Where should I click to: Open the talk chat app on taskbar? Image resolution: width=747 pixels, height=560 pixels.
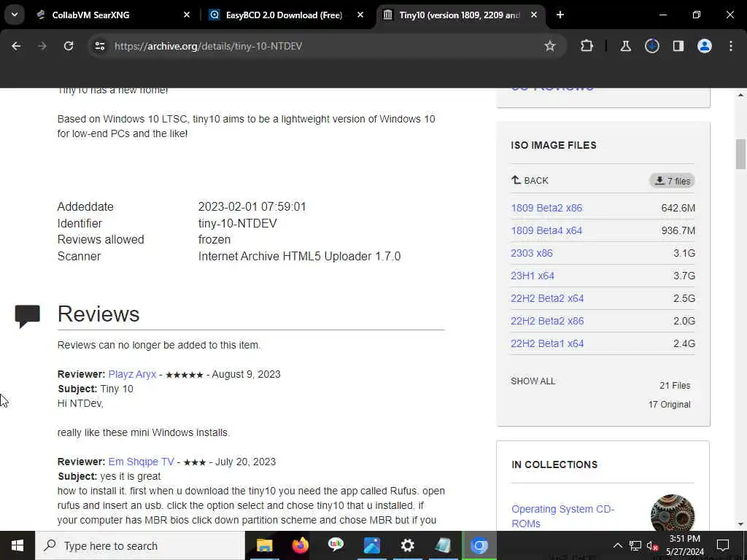pos(336,545)
